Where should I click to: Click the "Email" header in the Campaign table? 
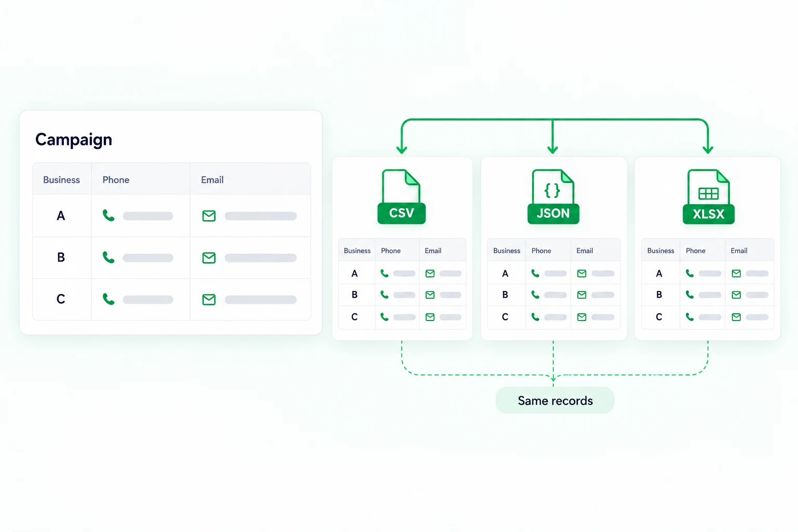[x=212, y=180]
